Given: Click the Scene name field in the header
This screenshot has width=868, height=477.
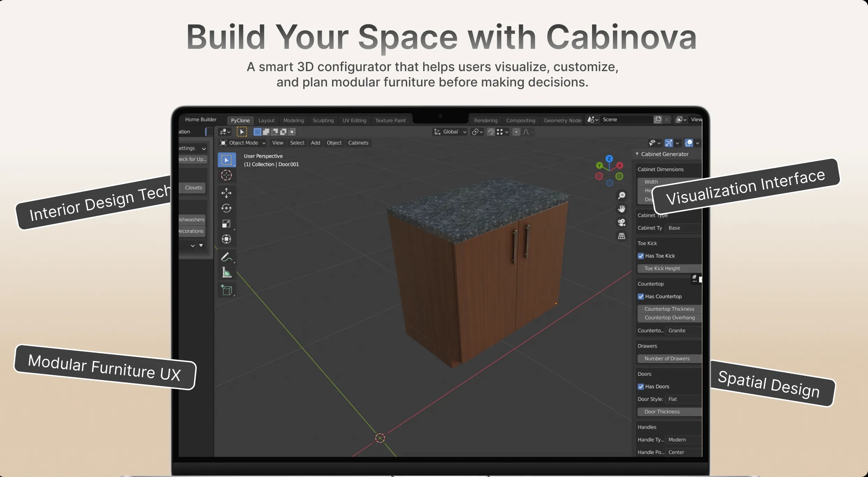Looking at the screenshot, I should pos(625,120).
